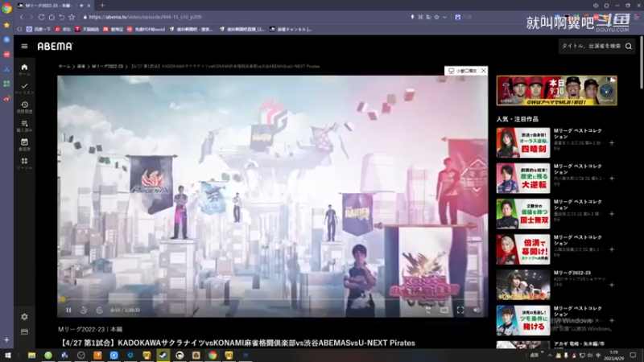Open playback speed control
The width and height of the screenshot is (644, 362).
click(x=428, y=310)
